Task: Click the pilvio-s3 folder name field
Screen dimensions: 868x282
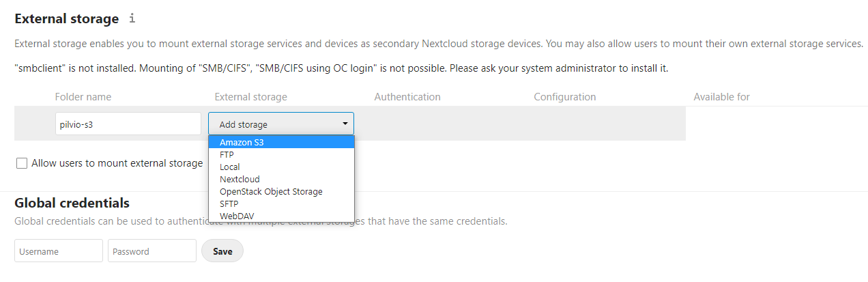Action: [x=128, y=124]
